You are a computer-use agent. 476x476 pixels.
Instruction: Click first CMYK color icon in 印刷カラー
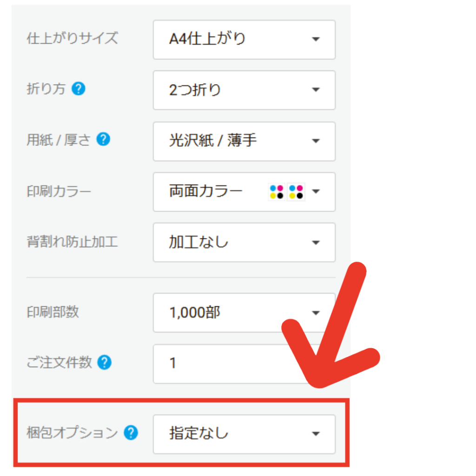click(x=277, y=192)
